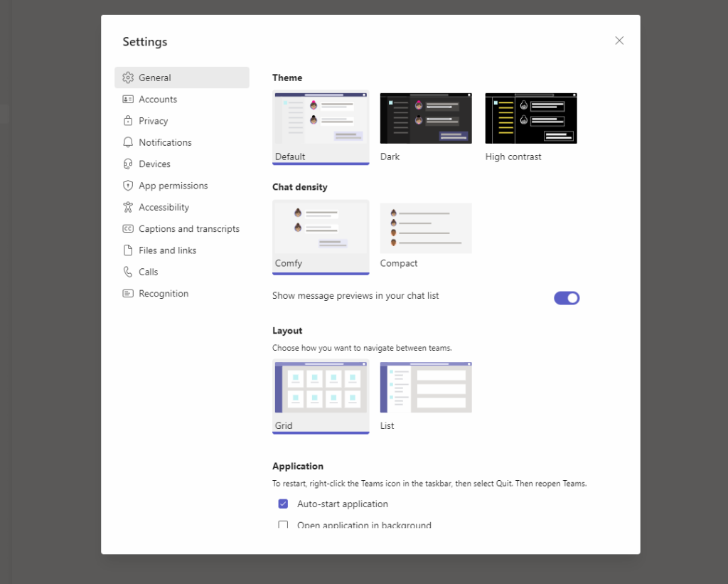Close the Settings dialog

coord(619,41)
